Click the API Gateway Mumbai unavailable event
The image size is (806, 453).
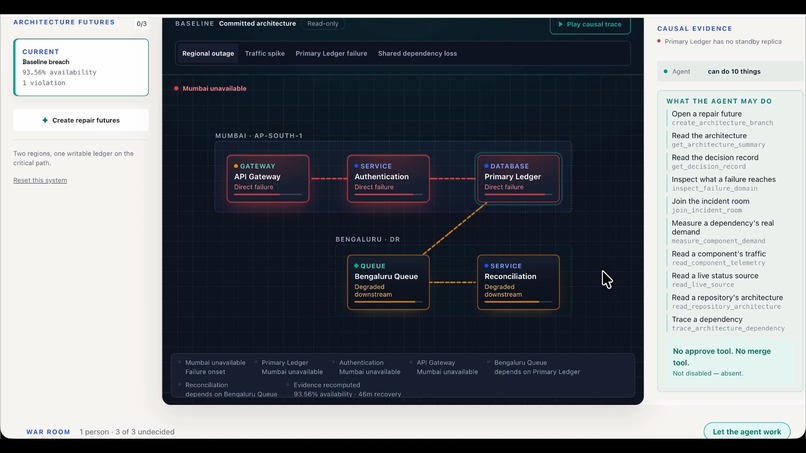click(445, 367)
